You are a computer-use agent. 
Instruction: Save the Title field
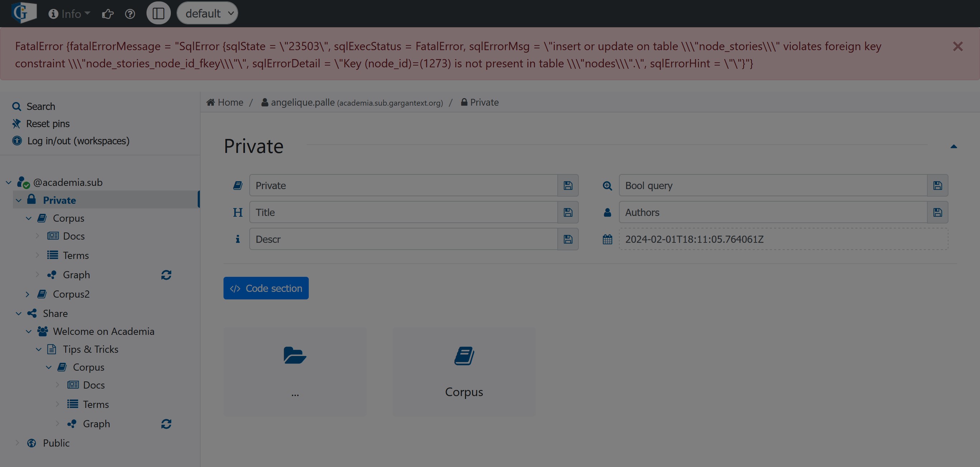pyautogui.click(x=568, y=212)
